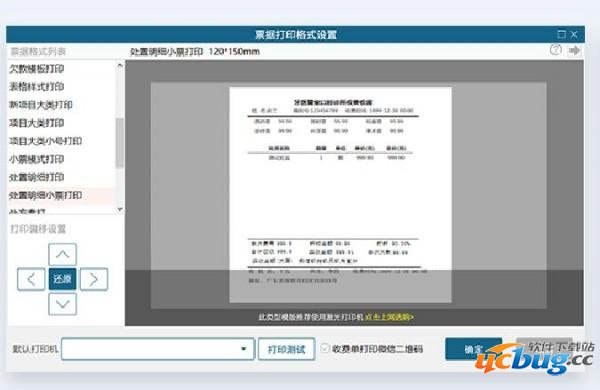
Task: Click the 打印测试 button
Action: click(286, 349)
